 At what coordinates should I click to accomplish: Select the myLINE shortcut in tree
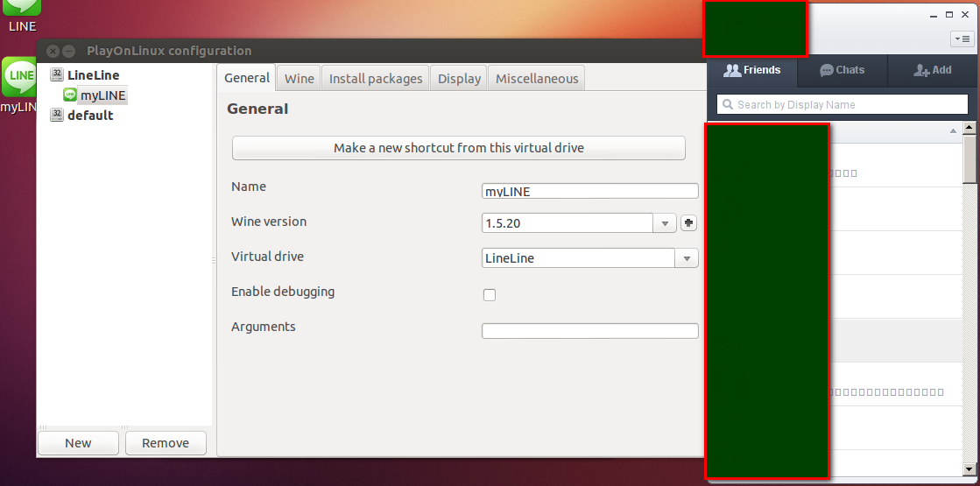pyautogui.click(x=103, y=95)
